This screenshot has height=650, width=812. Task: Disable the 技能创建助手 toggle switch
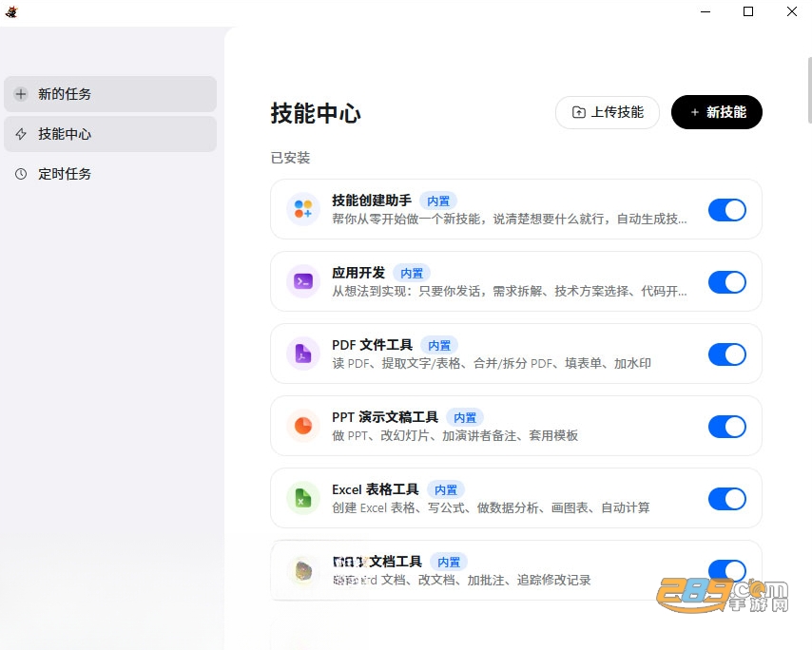(727, 210)
